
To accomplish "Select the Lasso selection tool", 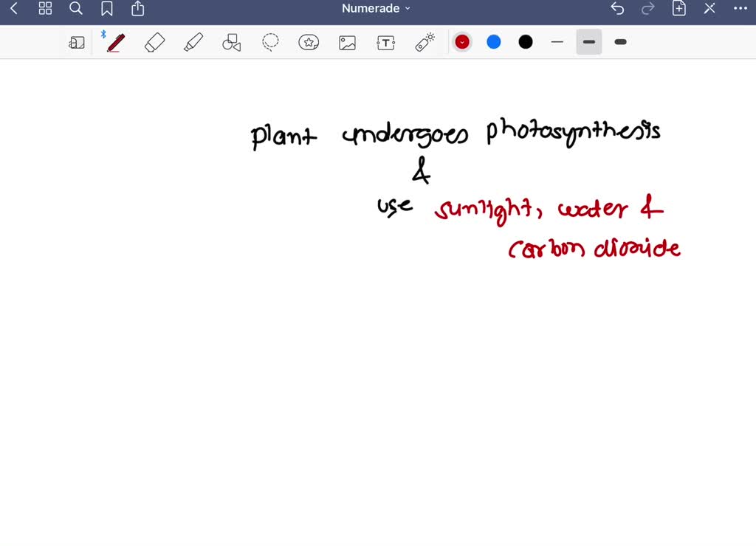I will [270, 42].
